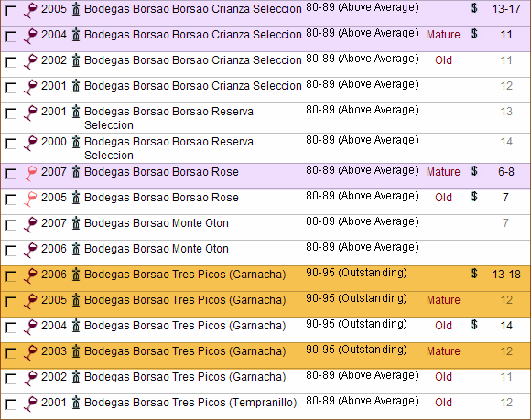
Task: Click the price 14 for 2000 Reserva Seleccion
Action: click(506, 142)
